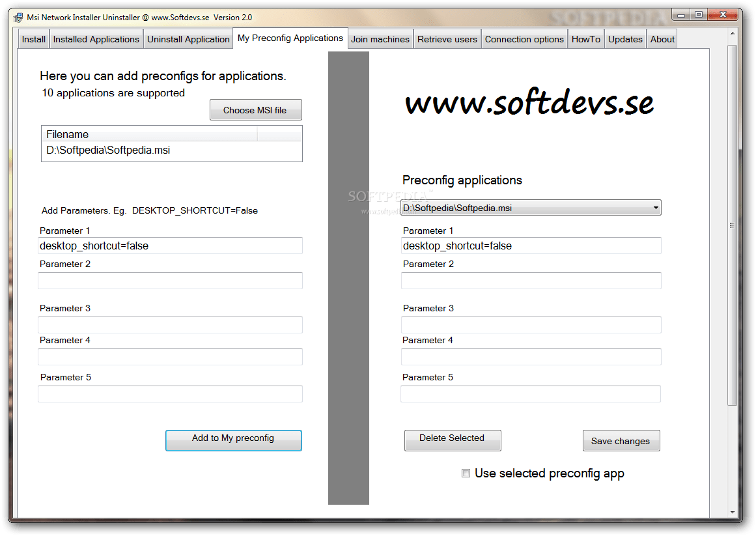Click the app icon in title bar
Screen dimensions: 756x536
pyautogui.click(x=18, y=18)
